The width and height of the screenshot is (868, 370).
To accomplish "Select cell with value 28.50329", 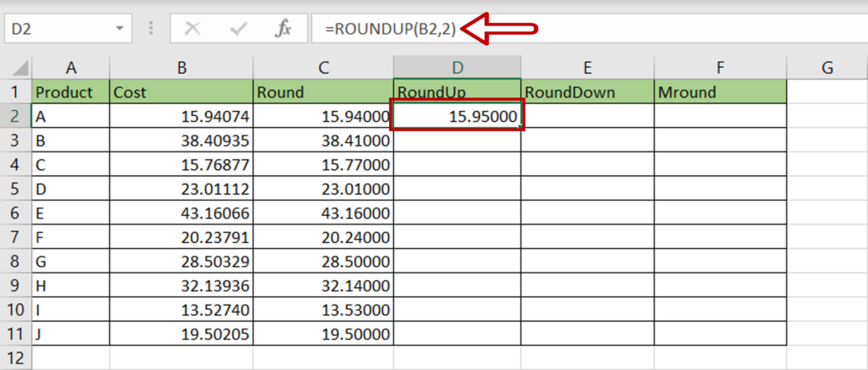I will [x=181, y=261].
